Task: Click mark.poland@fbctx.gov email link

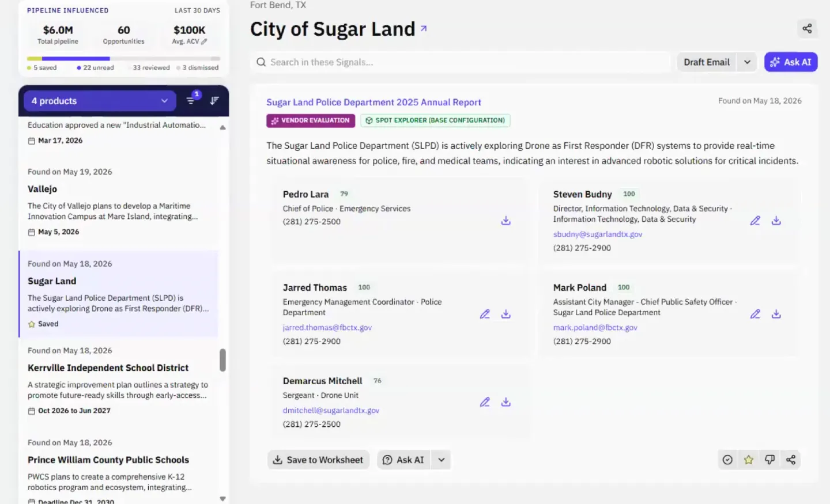Action: pos(595,328)
